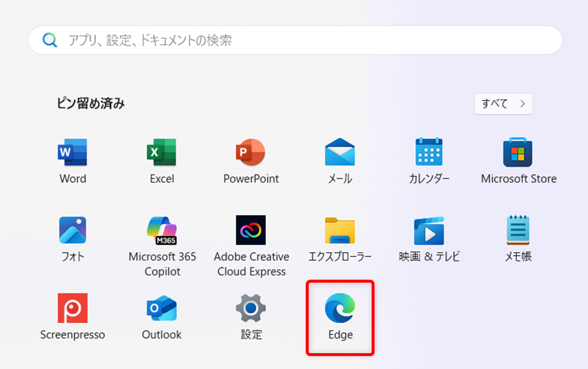Click the search magnifier icon
588x369 pixels.
[x=50, y=40]
